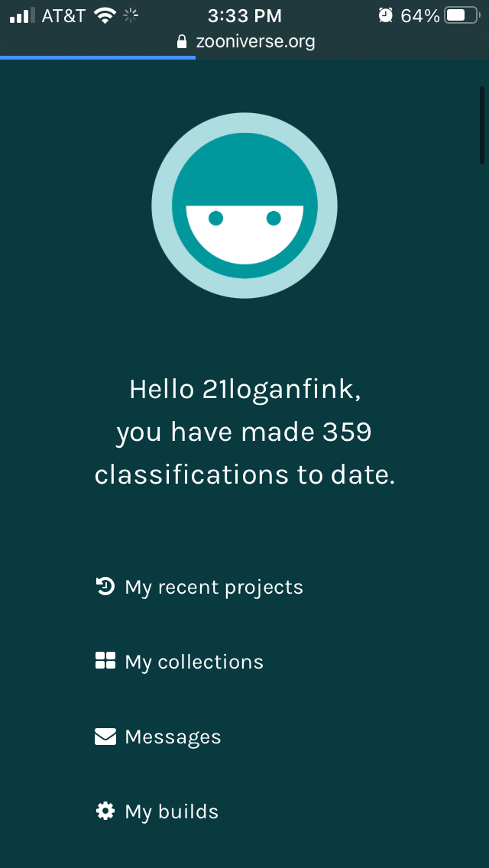Tap the zooniverse.org address text
489x868 pixels.
click(x=255, y=41)
